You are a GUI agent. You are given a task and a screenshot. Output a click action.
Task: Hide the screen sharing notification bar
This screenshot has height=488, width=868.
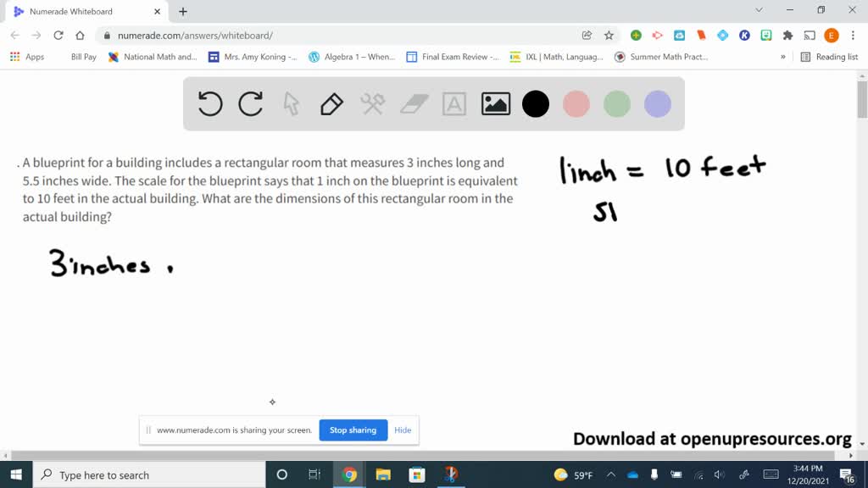403,430
